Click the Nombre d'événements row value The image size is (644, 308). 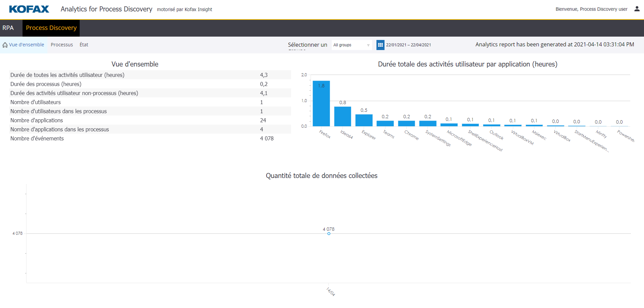267,138
